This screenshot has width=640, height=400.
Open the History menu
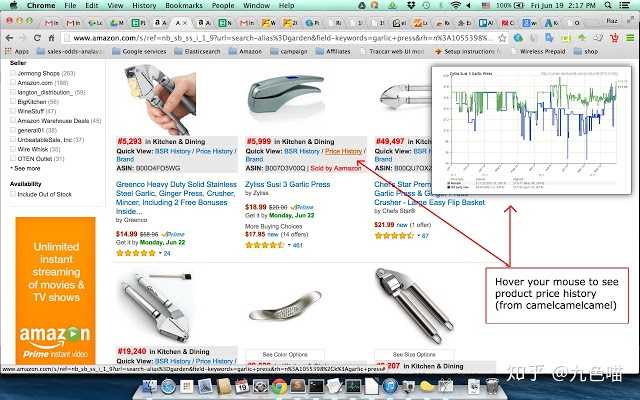(144, 5)
